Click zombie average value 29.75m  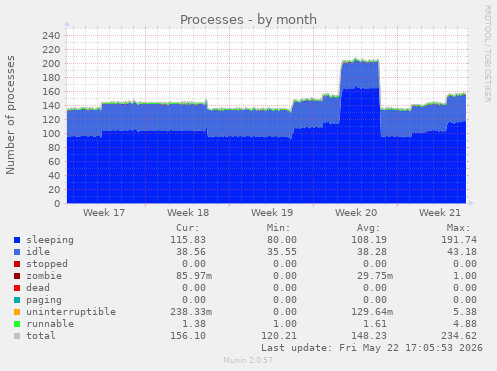tap(375, 276)
